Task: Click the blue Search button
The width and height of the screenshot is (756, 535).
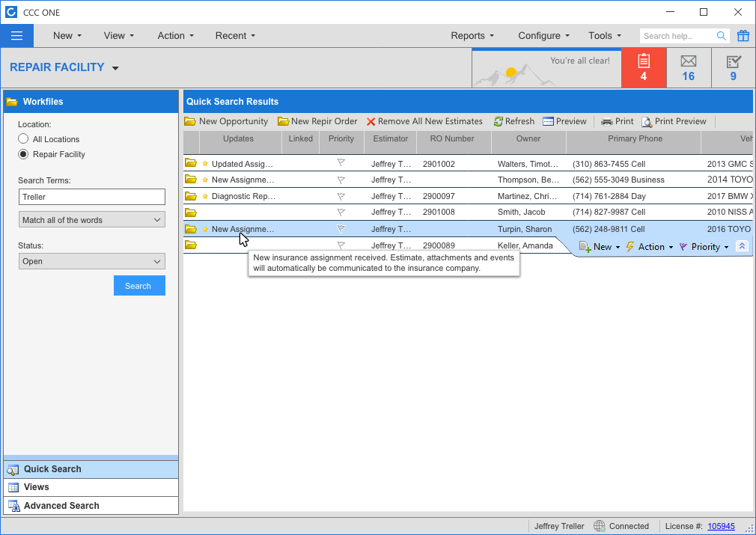Action: (x=139, y=285)
